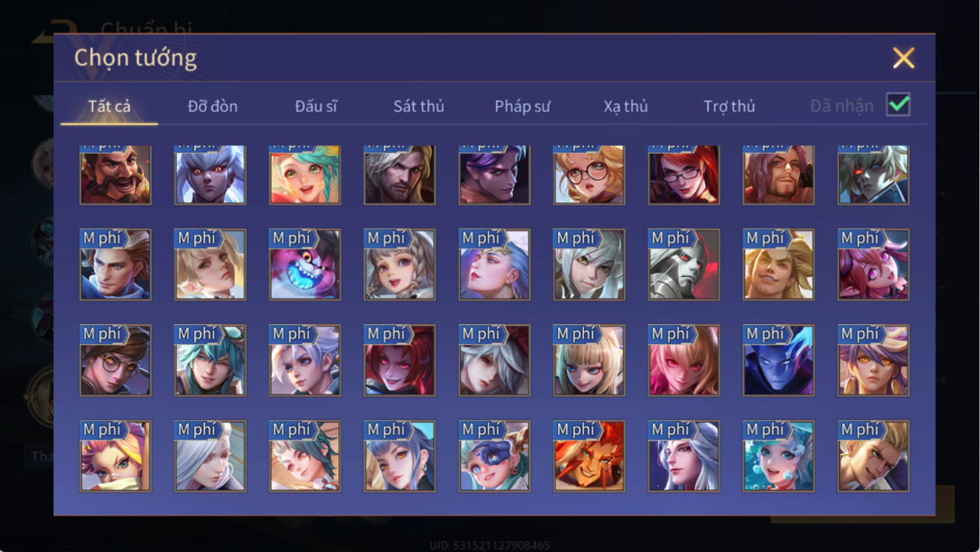Select the Tất cả tab
The image size is (980, 552).
pyautogui.click(x=109, y=106)
